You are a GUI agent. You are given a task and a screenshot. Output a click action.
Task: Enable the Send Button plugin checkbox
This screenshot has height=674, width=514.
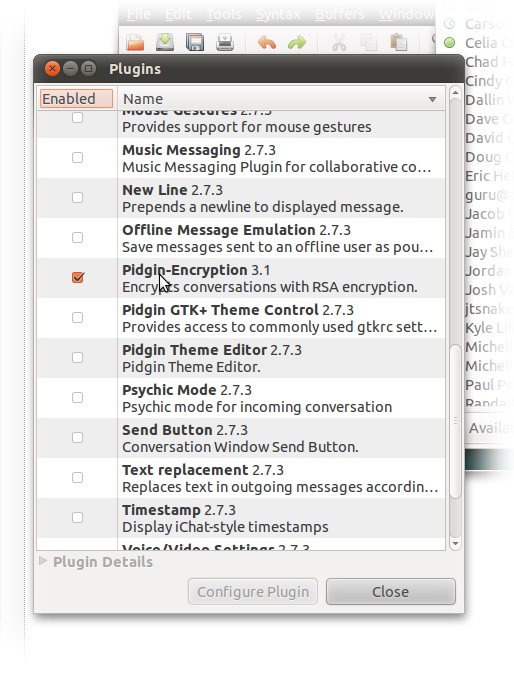(x=77, y=438)
